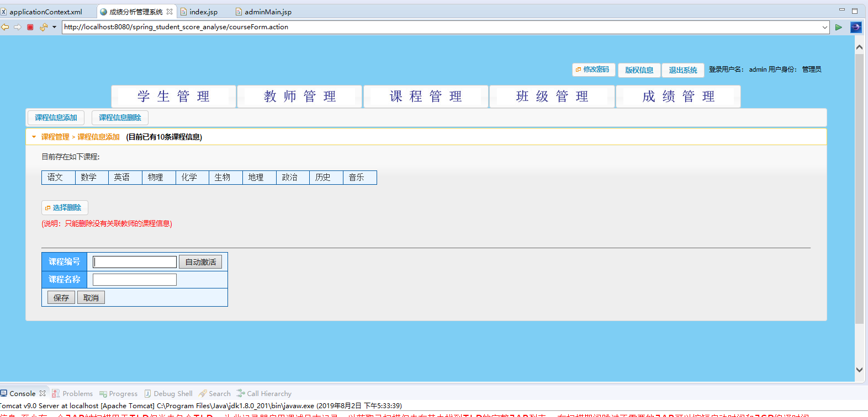Open the 成绩管理 menu
Image resolution: width=868 pixels, height=417 pixels.
pos(678,97)
